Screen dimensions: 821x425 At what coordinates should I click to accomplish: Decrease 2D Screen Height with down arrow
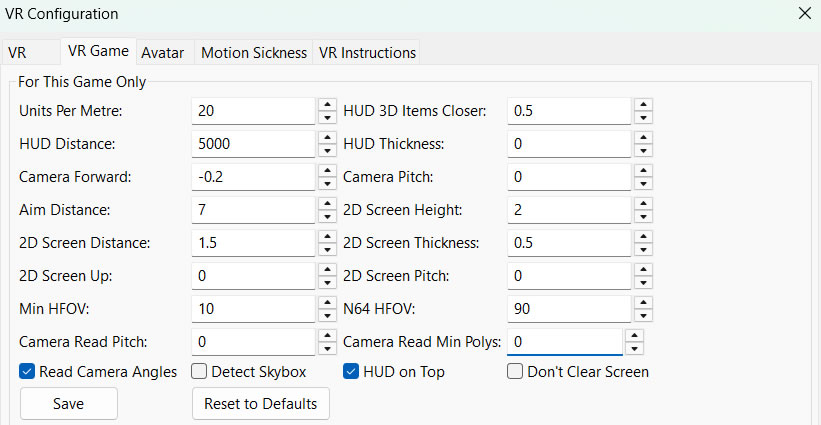point(643,216)
